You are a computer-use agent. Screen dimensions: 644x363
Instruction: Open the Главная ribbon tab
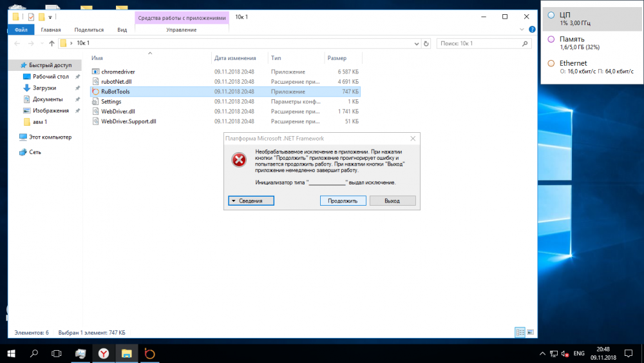(x=51, y=30)
